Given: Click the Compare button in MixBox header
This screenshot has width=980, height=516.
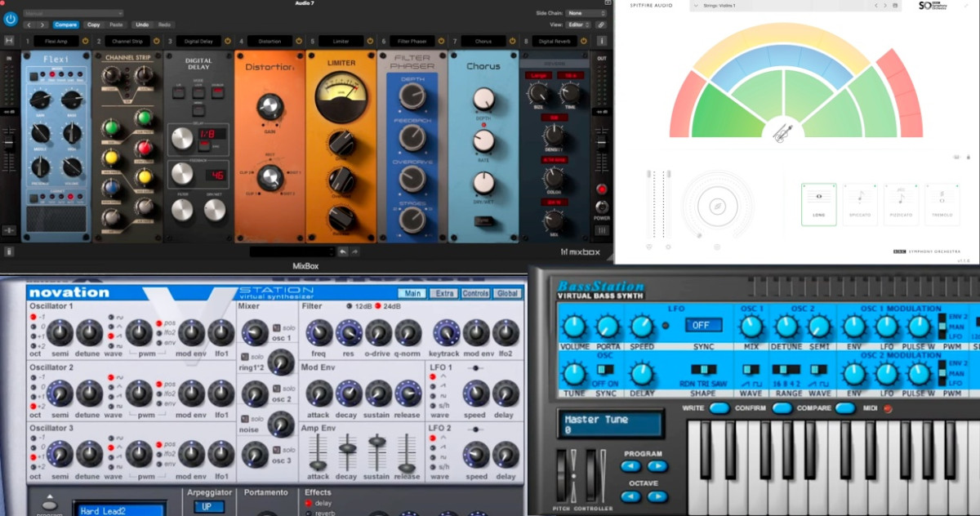Looking at the screenshot, I should point(65,25).
